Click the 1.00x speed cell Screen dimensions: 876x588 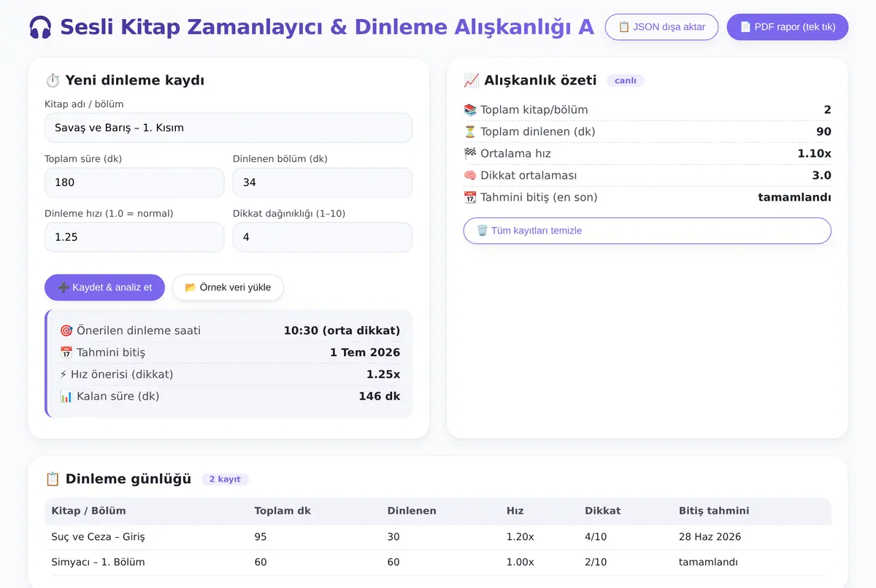(520, 562)
